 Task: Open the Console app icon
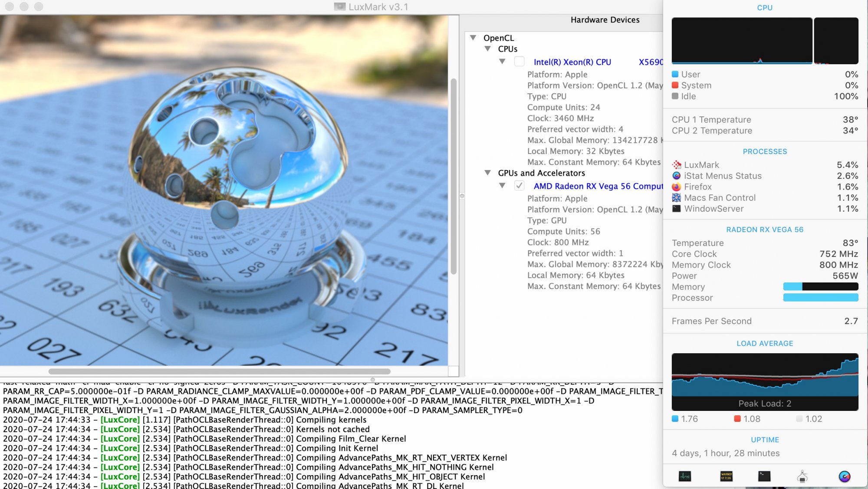click(x=726, y=476)
